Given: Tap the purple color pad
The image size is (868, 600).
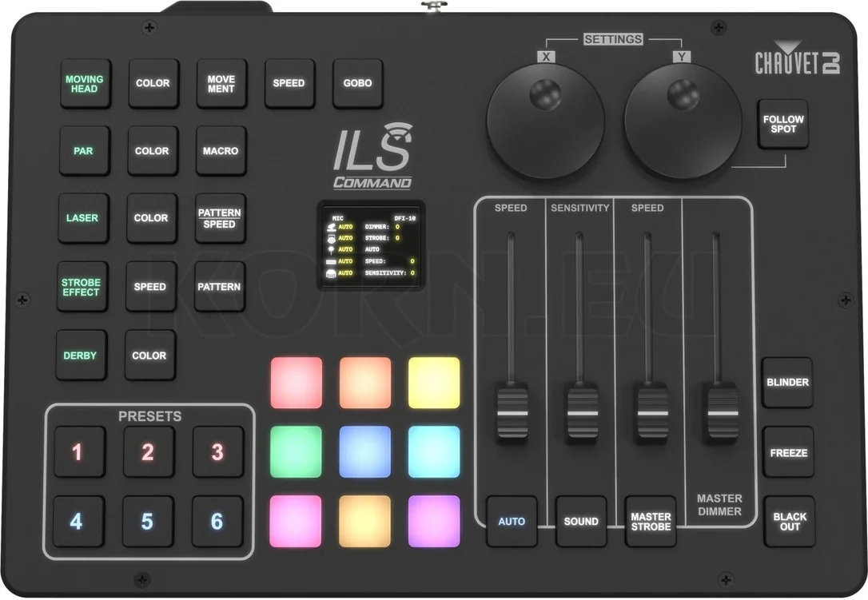Looking at the screenshot, I should point(434,522).
